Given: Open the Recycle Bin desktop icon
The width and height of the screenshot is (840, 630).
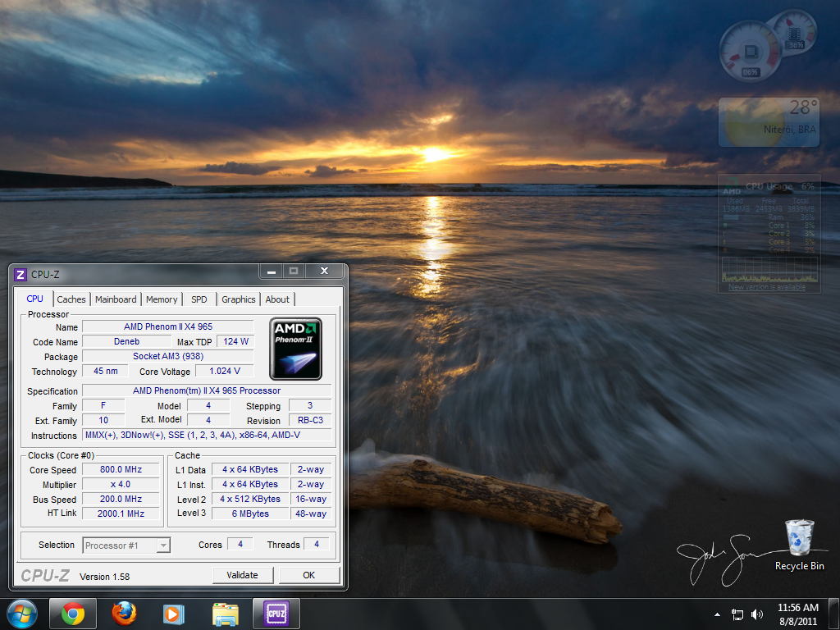Looking at the screenshot, I should pyautogui.click(x=799, y=546).
